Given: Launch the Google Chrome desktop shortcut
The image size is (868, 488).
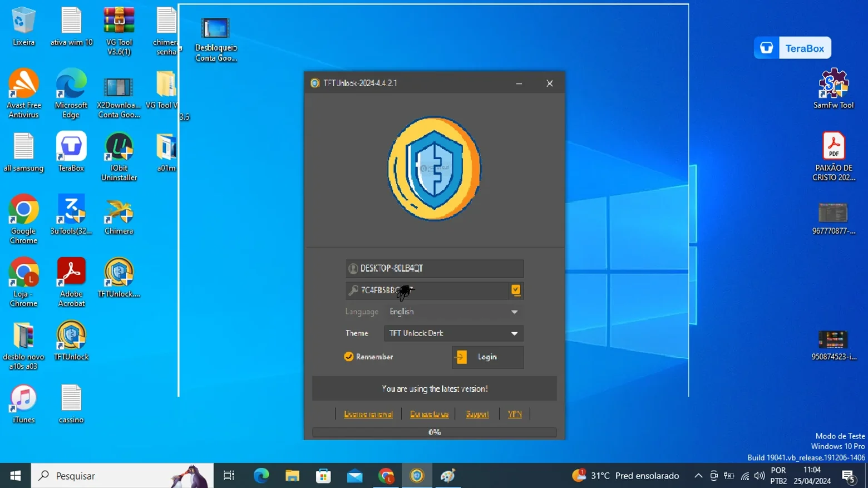Looking at the screenshot, I should coord(23,219).
